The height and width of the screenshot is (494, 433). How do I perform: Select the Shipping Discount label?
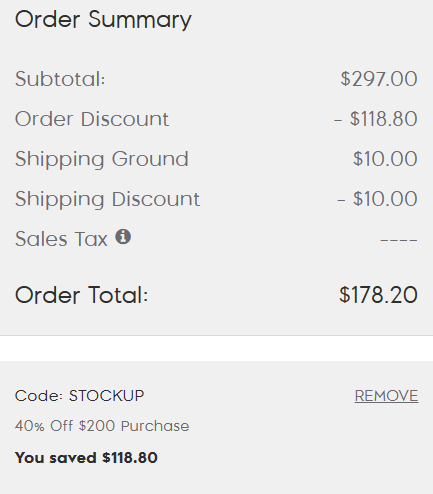tap(107, 199)
